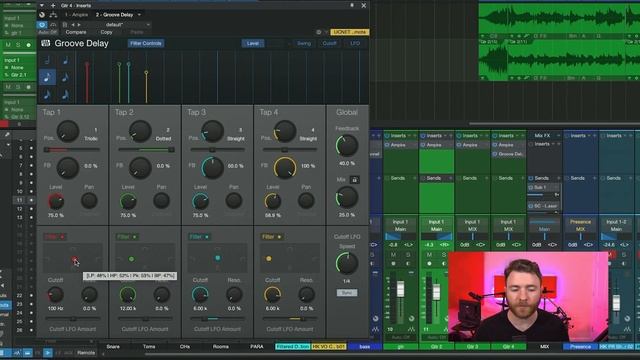The height and width of the screenshot is (360, 640).
Task: Switch to the Cutoff view tab
Action: pyautogui.click(x=329, y=43)
